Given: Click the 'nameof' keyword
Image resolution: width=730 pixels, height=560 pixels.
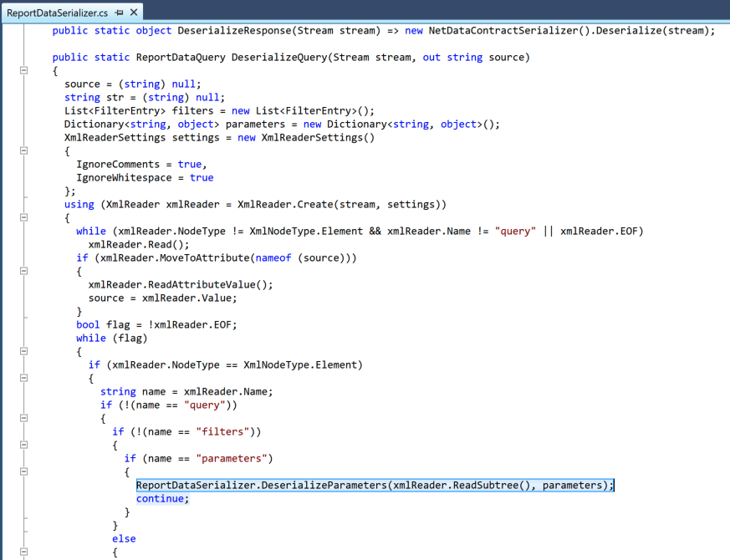Looking at the screenshot, I should click(273, 258).
